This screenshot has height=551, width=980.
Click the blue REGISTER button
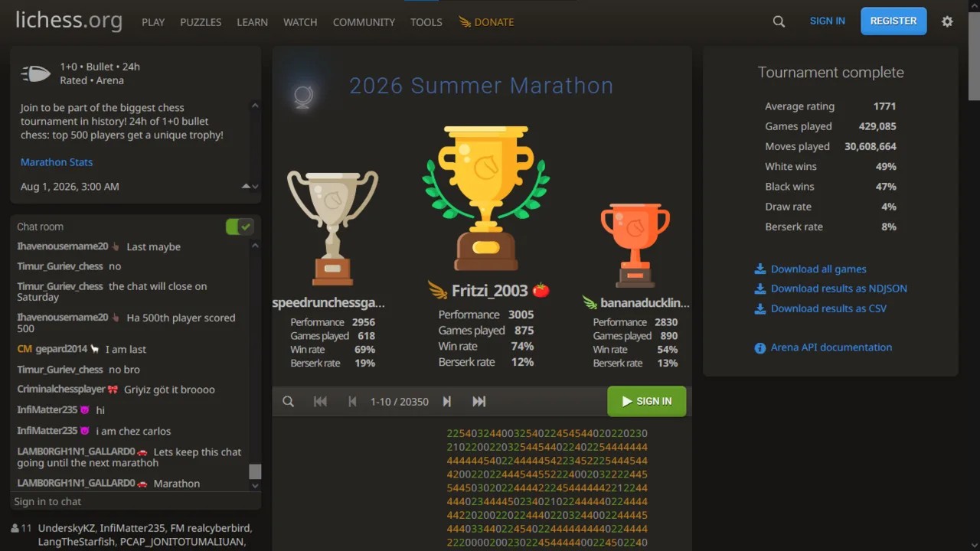[x=893, y=21]
